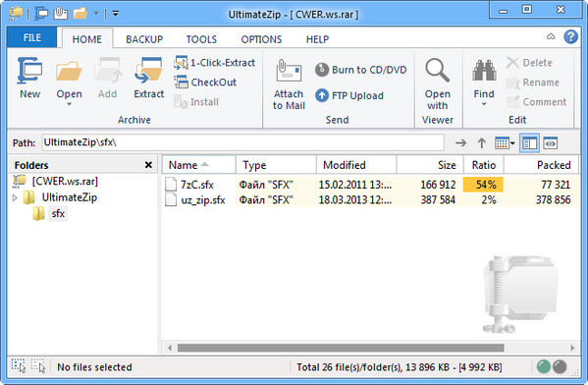Click the horizontal scrollbar thumb
This screenshot has height=385, width=588.
point(341,348)
